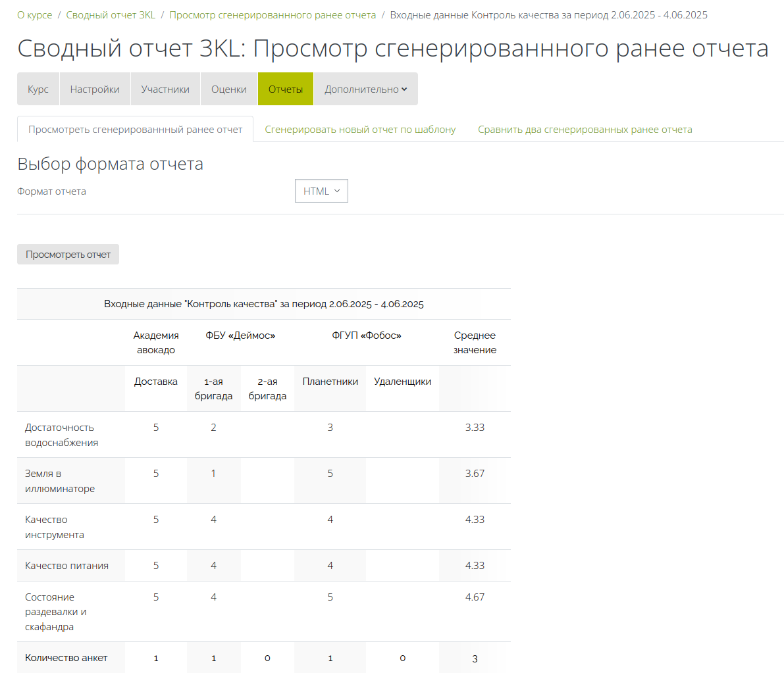Open the Оценки tab
Image resolution: width=784 pixels, height=694 pixels.
coord(228,89)
